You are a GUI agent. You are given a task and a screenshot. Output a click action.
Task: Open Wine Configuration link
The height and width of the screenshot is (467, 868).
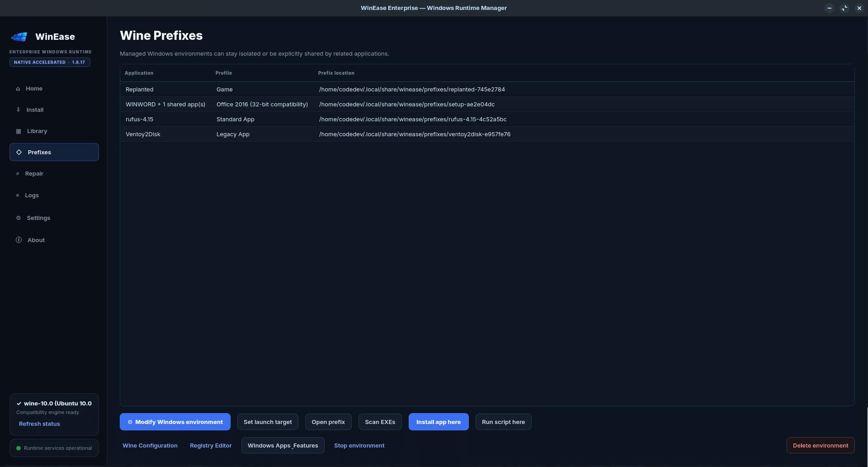[150, 446]
